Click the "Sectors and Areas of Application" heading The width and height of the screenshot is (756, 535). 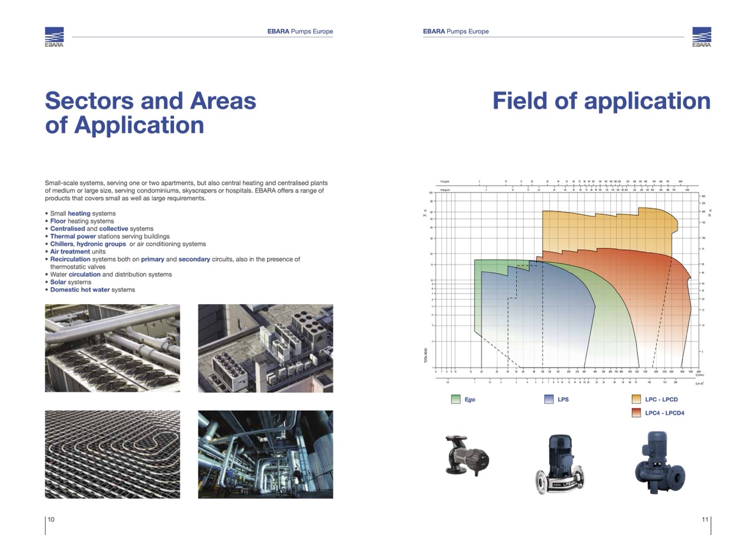[150, 113]
